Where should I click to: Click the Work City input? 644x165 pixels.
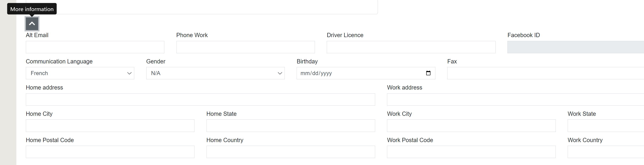pos(471,126)
